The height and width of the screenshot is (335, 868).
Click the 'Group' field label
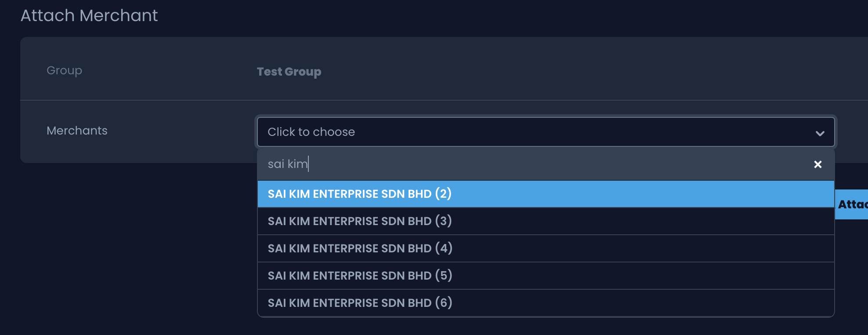coord(64,70)
